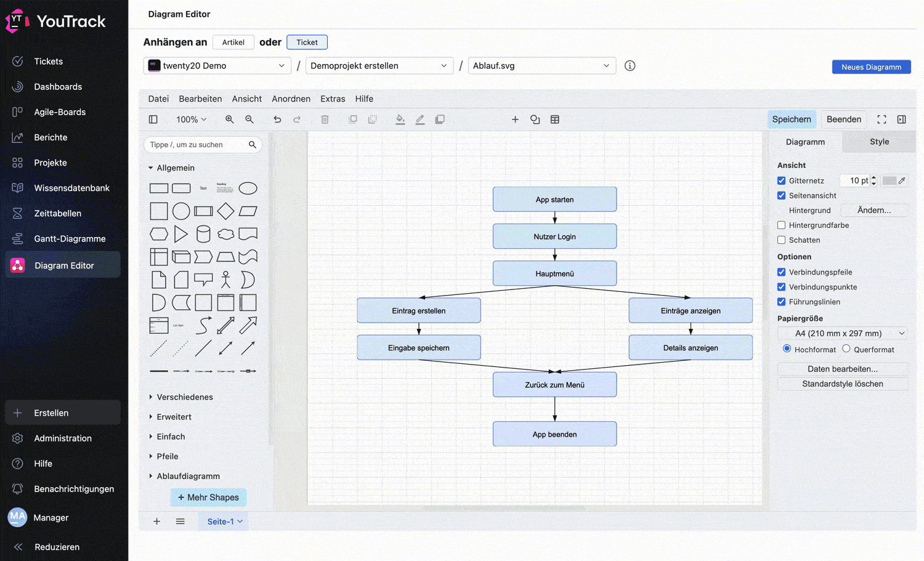Open the Anordnen menu
Screen dimensions: 924x561
point(291,99)
